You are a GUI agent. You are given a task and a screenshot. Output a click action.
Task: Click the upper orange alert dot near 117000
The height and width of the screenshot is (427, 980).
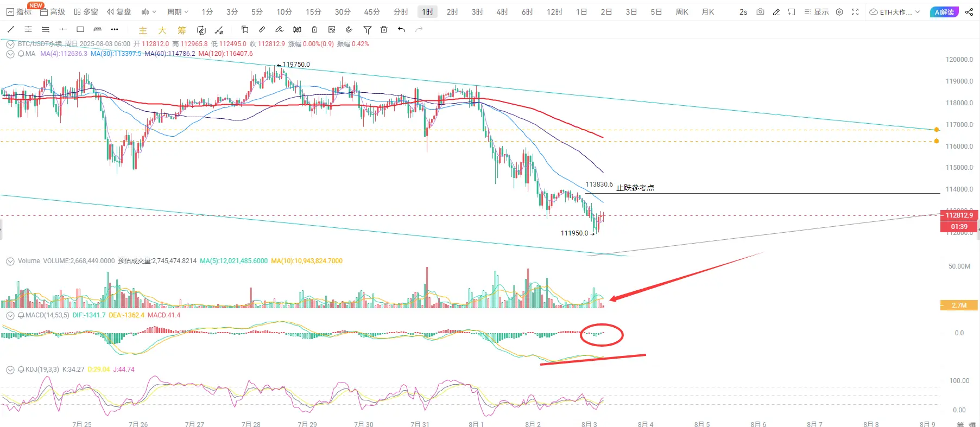tap(937, 130)
